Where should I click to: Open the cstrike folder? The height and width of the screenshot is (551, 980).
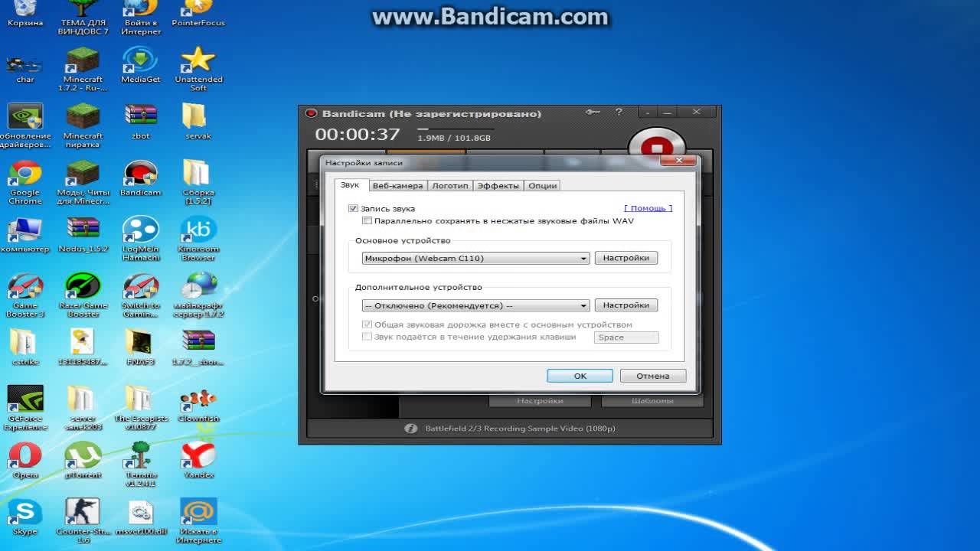point(25,348)
